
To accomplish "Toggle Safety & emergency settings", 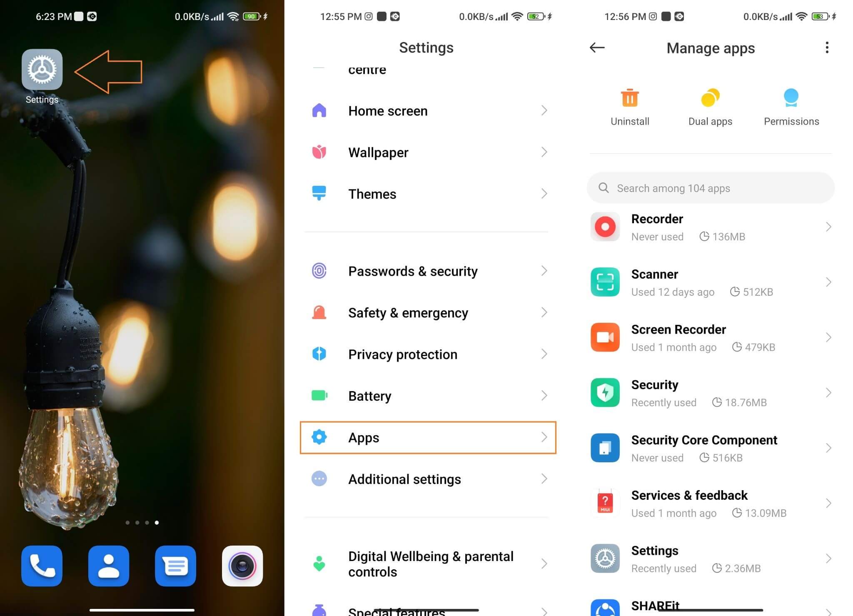I will click(x=428, y=313).
